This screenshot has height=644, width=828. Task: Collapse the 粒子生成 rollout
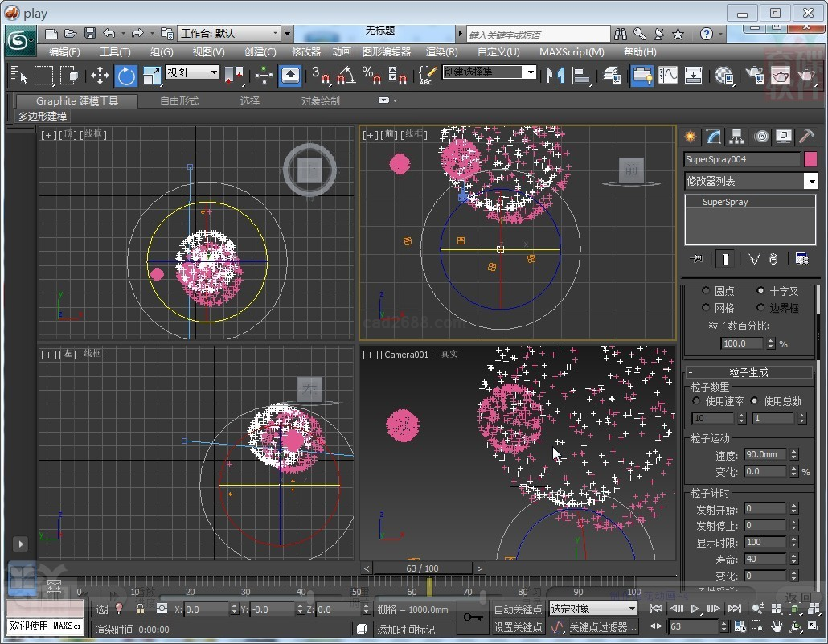748,372
